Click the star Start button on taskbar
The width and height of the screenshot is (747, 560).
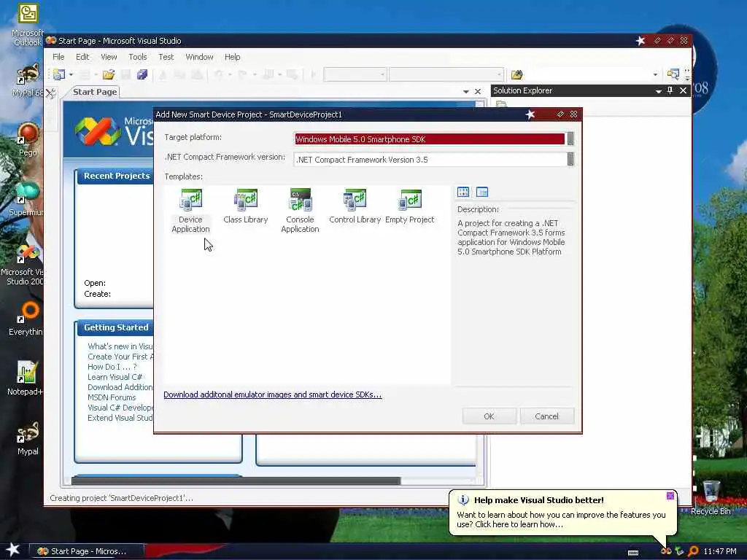(x=13, y=550)
